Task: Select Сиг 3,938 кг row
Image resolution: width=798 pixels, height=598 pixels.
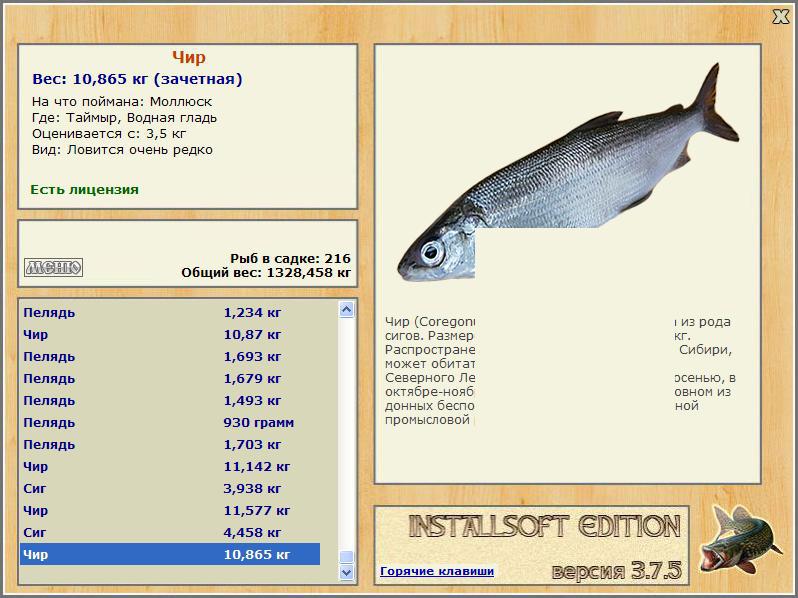Action: pos(170,489)
